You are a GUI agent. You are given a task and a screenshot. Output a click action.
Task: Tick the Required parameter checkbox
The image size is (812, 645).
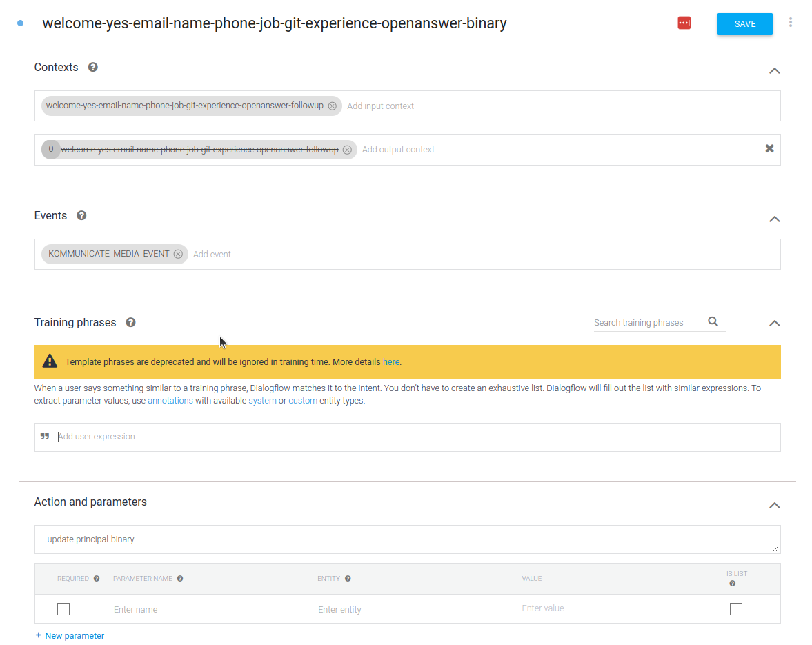click(63, 609)
